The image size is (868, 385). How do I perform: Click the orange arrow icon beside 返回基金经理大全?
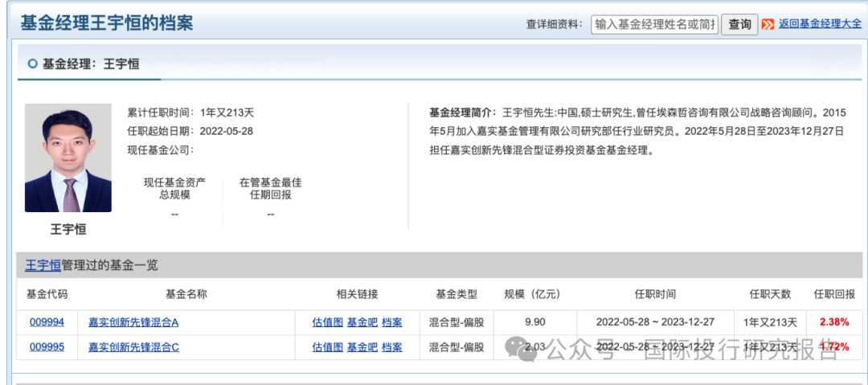point(768,24)
